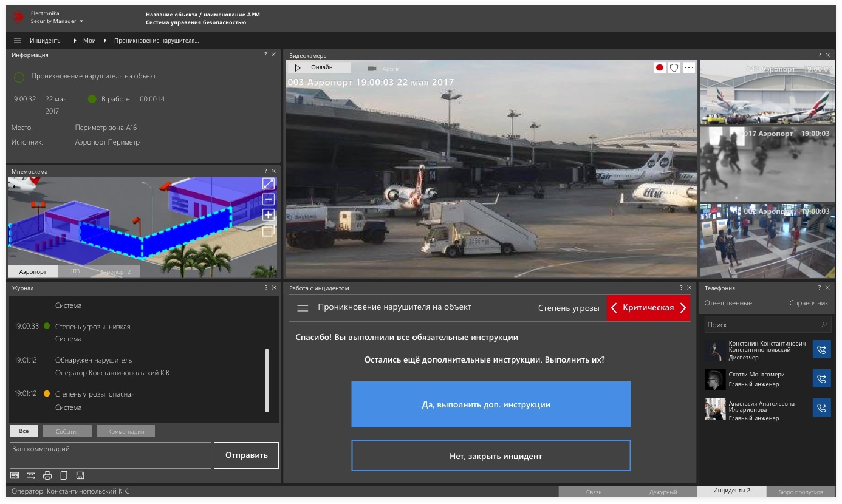Click the search magnifier in Телефония
This screenshot has width=842, height=504.
click(824, 325)
